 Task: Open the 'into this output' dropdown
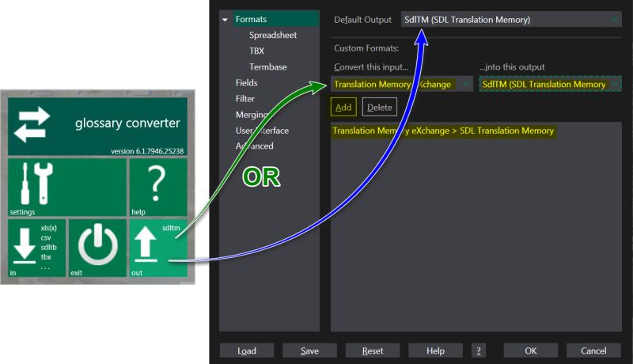(x=550, y=84)
